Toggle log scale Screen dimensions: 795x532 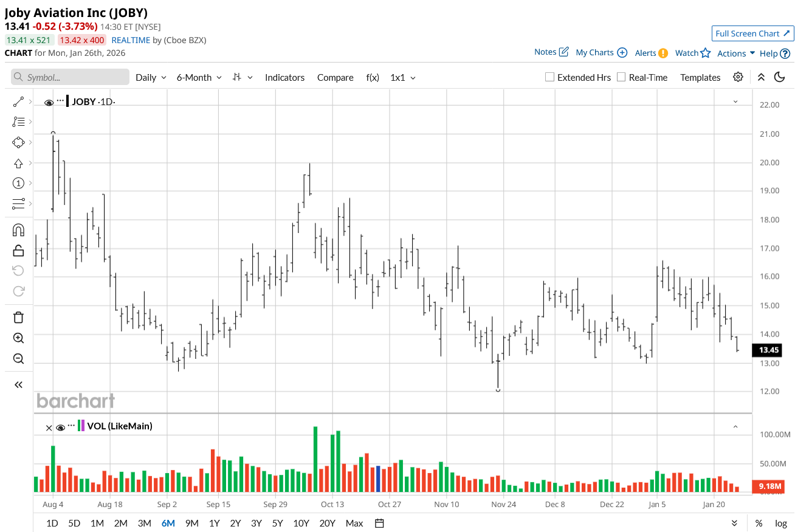click(781, 523)
